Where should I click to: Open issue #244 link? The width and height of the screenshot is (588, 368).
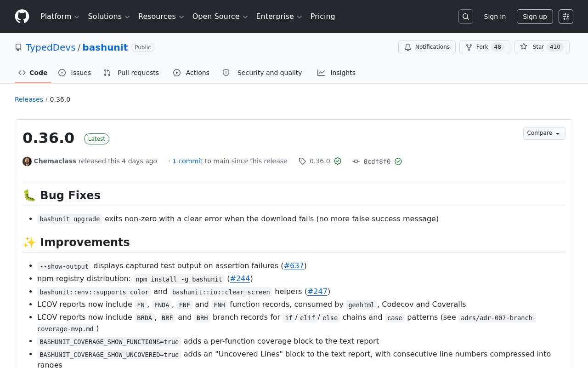click(x=240, y=278)
